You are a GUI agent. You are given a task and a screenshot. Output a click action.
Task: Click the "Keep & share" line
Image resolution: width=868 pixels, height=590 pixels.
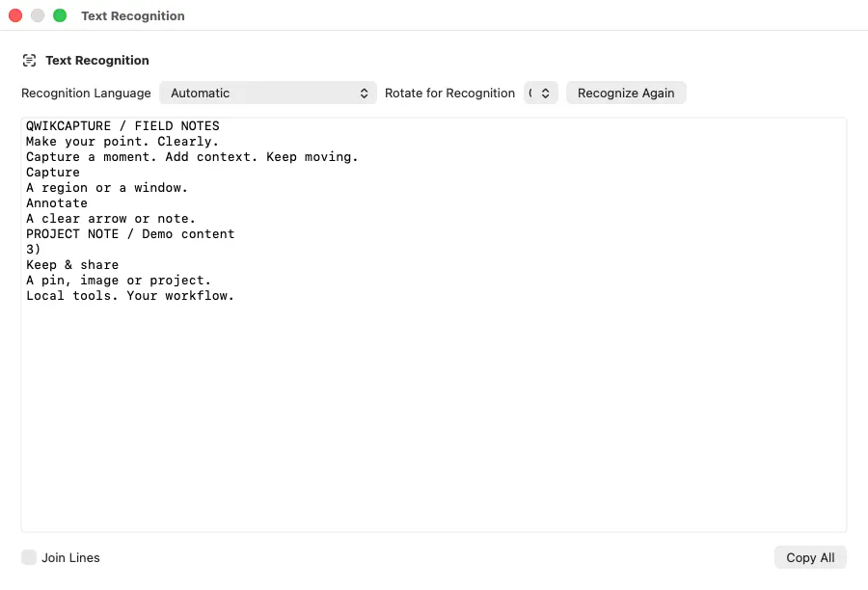[72, 265]
